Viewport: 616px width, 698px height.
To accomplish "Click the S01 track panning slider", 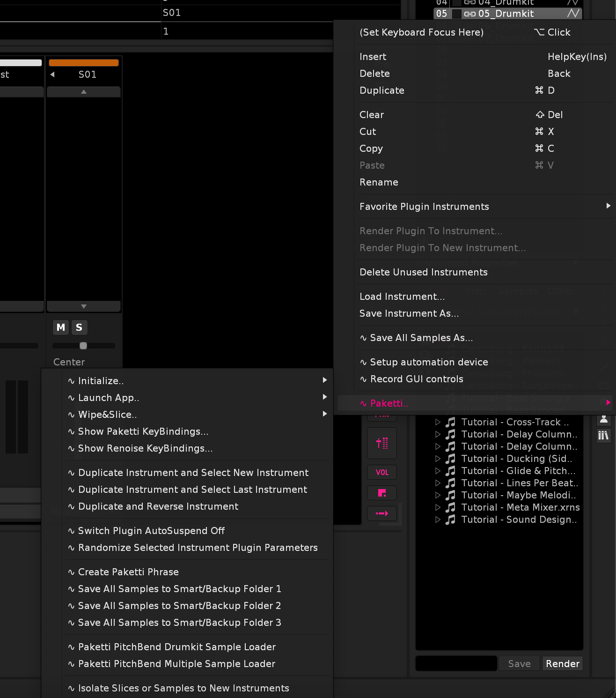I will pyautogui.click(x=83, y=346).
